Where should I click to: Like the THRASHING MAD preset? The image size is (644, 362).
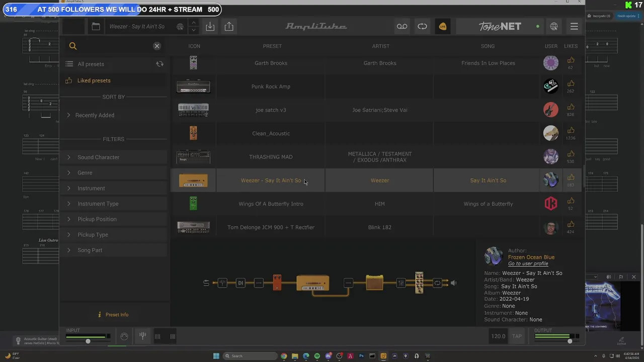pos(571,154)
